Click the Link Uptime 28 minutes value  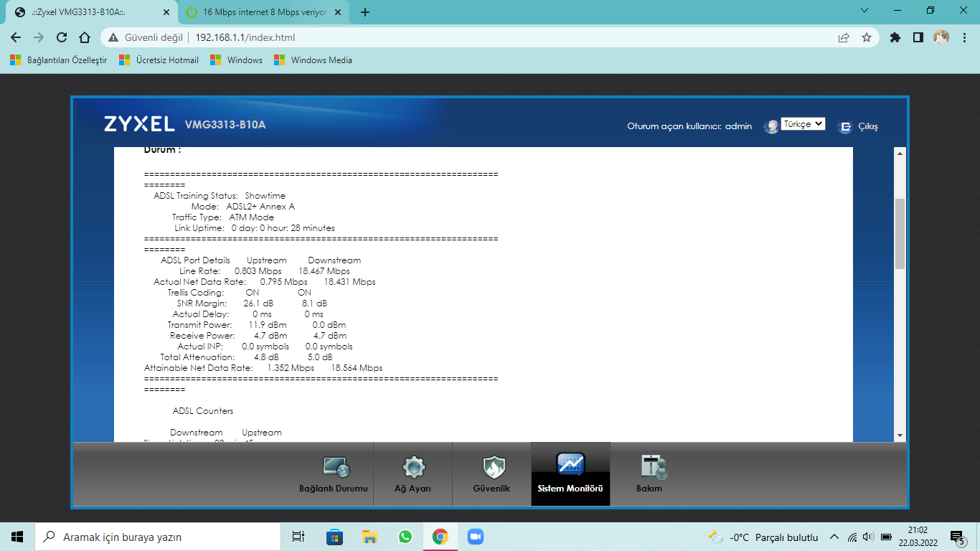283,228
